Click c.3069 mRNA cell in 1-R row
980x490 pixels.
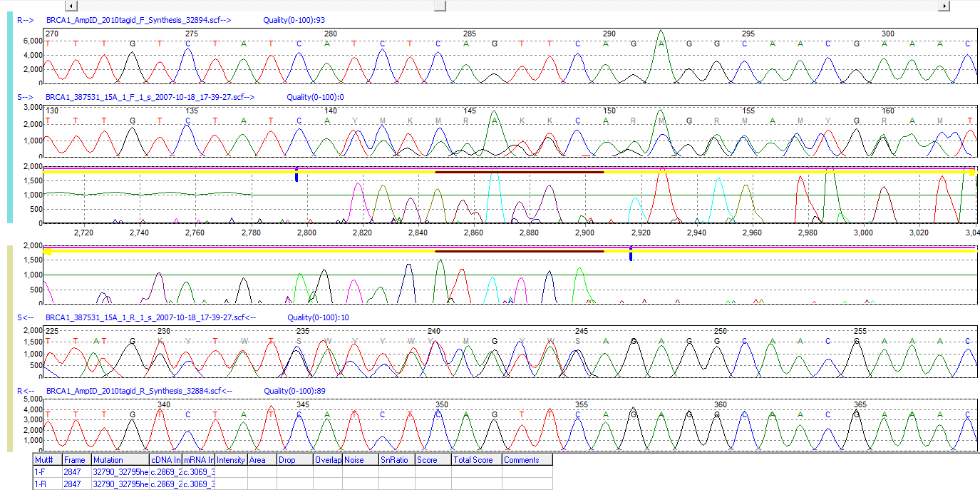click(199, 484)
